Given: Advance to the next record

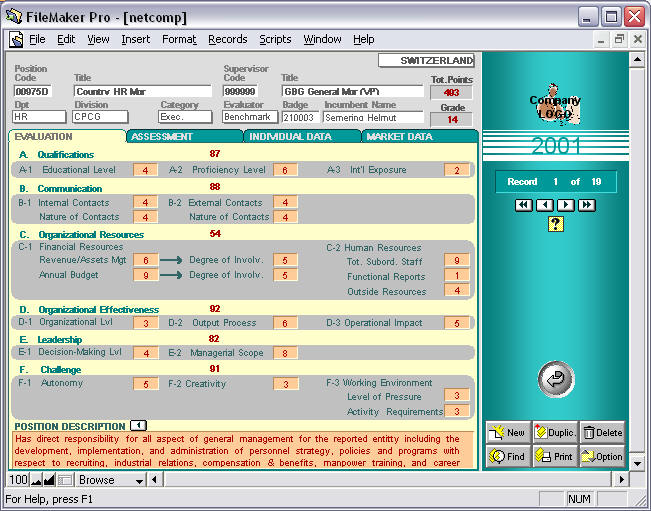Looking at the screenshot, I should coord(565,205).
